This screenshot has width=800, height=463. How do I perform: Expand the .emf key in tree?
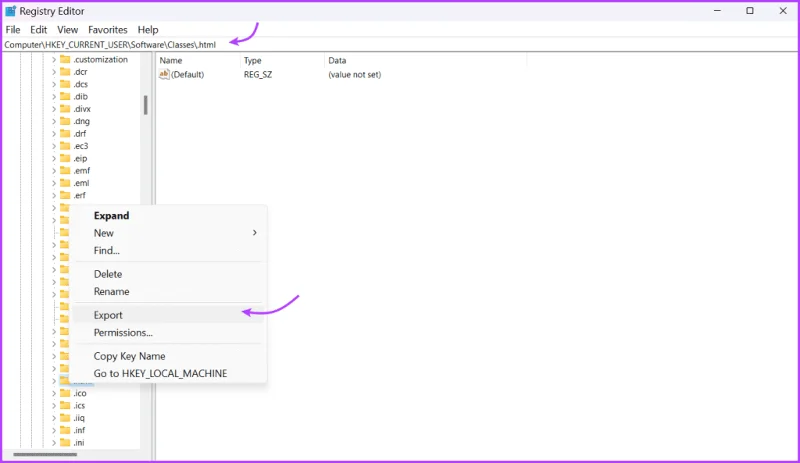[x=54, y=170]
